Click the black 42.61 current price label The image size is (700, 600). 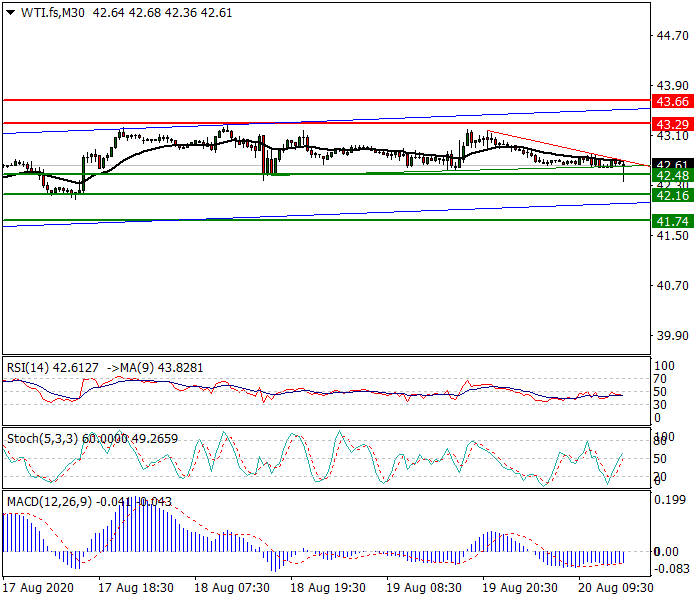pos(673,164)
